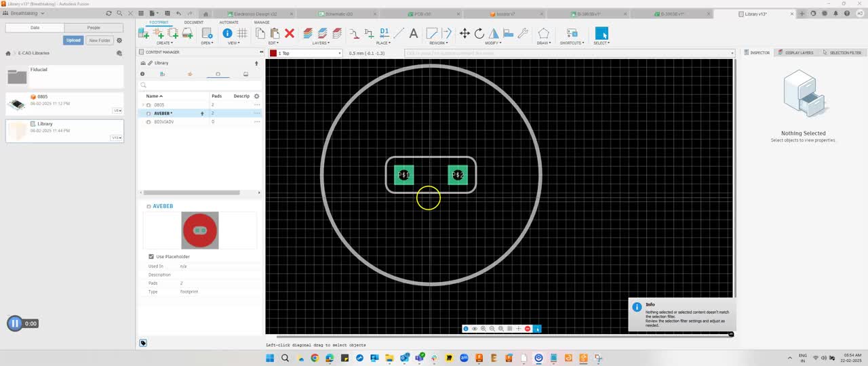The image size is (868, 366).
Task: Open the Rework dropdown menu
Action: (x=439, y=43)
